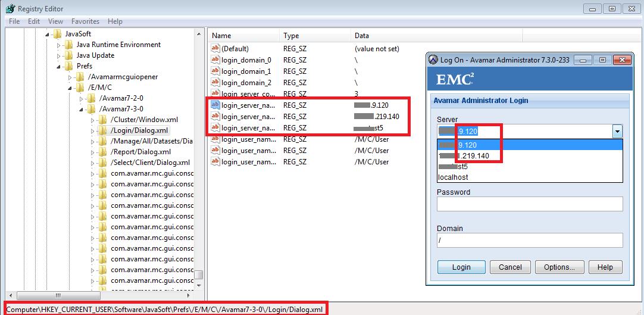Click the Password input field
Image resolution: width=644 pixels, height=315 pixels.
pyautogui.click(x=530, y=204)
